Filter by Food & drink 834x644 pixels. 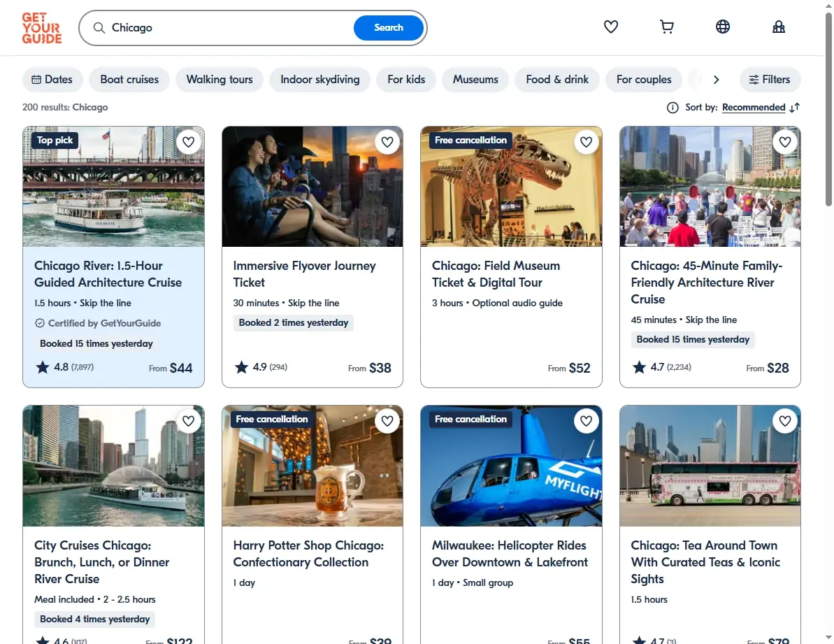coord(557,79)
